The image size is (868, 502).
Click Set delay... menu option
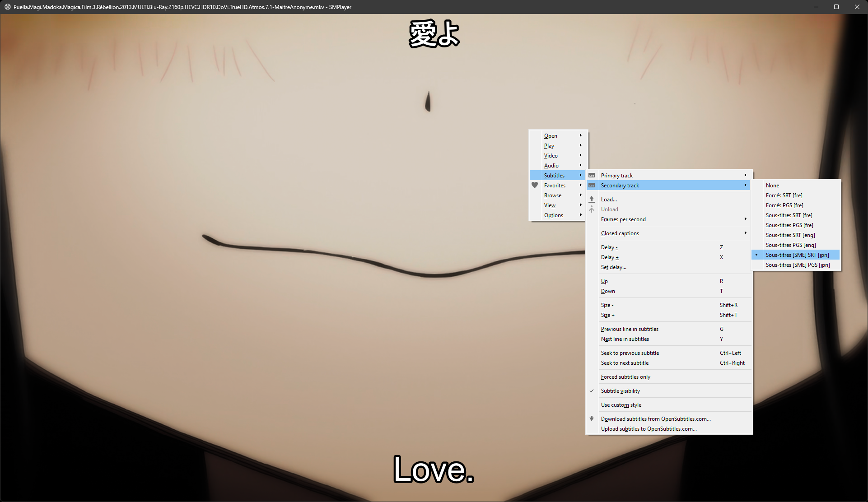tap(613, 267)
